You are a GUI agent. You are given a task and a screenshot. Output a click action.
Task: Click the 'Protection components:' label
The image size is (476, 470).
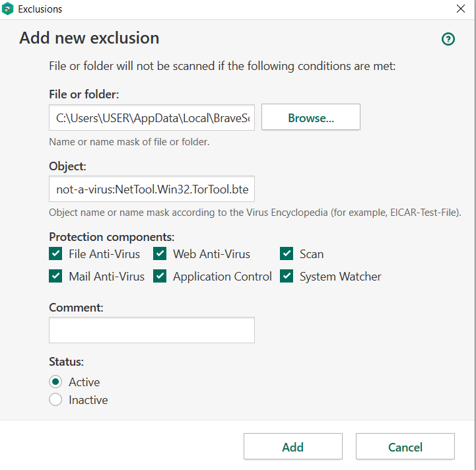[x=112, y=237]
